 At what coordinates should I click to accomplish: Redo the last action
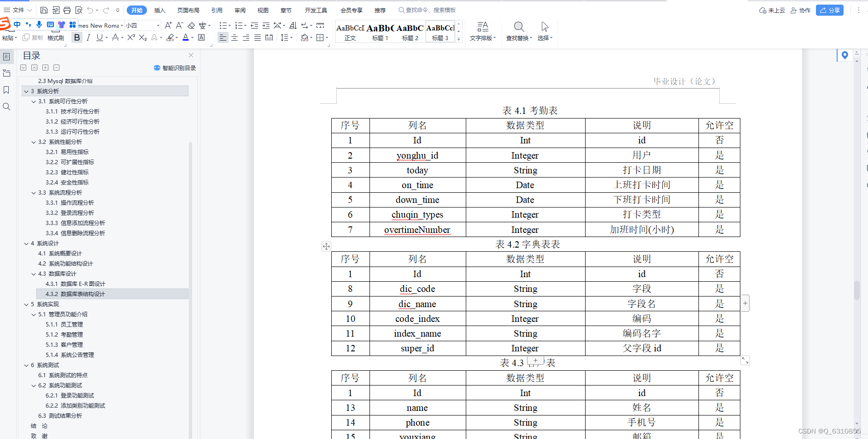pyautogui.click(x=106, y=10)
